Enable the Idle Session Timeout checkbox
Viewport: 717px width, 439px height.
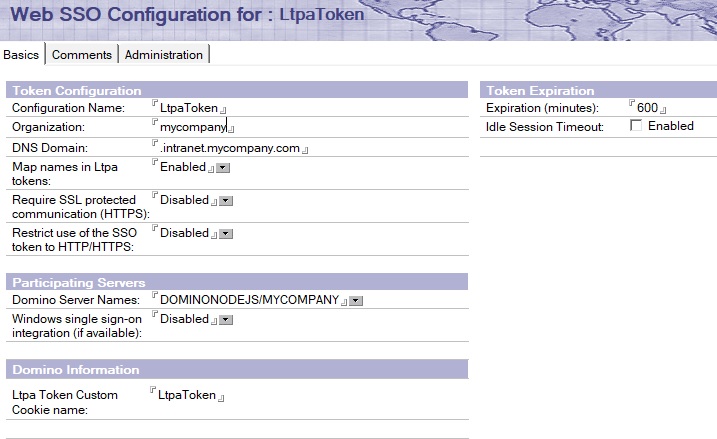coord(636,126)
